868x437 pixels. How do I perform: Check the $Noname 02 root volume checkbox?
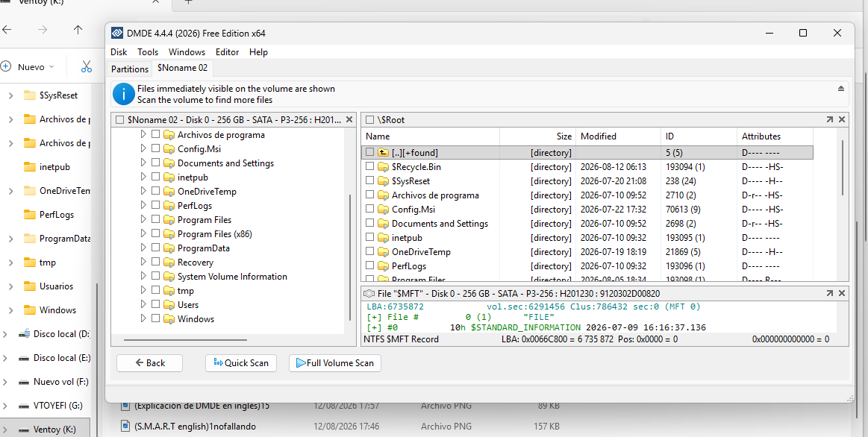tap(119, 119)
